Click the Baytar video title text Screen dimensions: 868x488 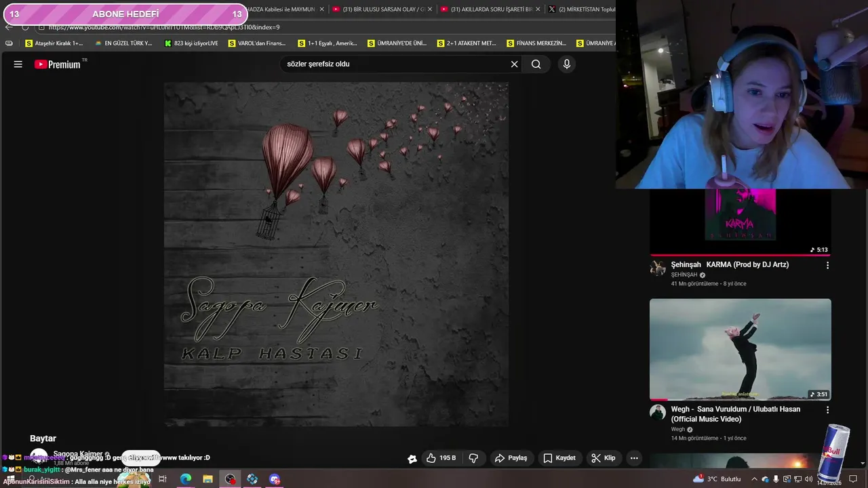tap(43, 439)
